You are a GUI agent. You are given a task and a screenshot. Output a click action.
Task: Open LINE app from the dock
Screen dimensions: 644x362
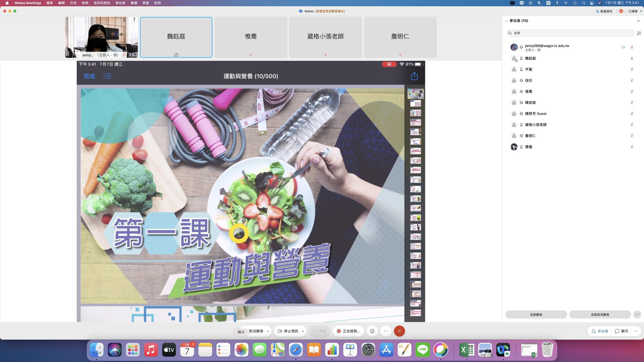[423, 350]
